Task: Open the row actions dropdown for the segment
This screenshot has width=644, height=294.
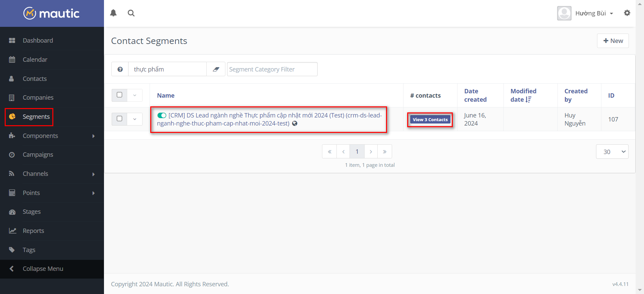Action: pos(135,119)
